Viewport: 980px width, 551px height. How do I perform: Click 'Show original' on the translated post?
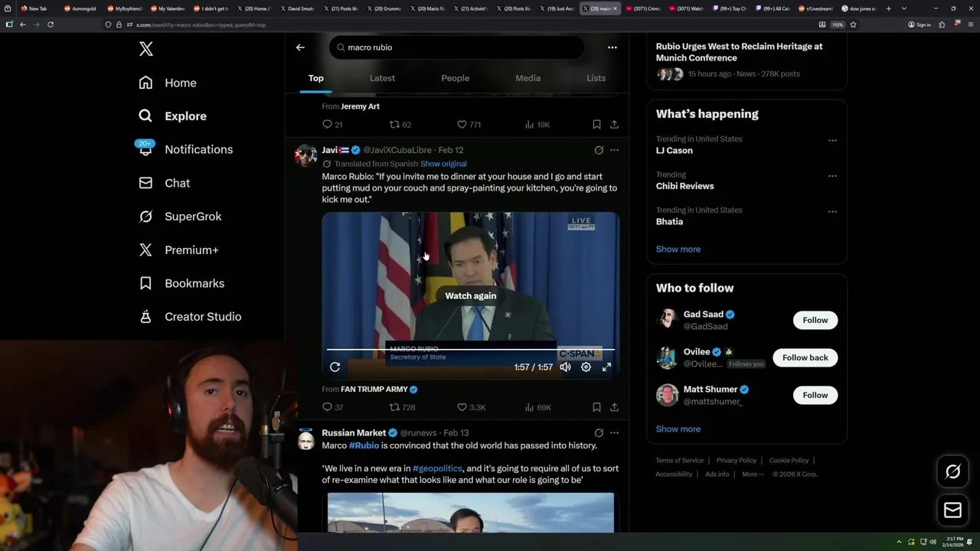click(x=443, y=164)
